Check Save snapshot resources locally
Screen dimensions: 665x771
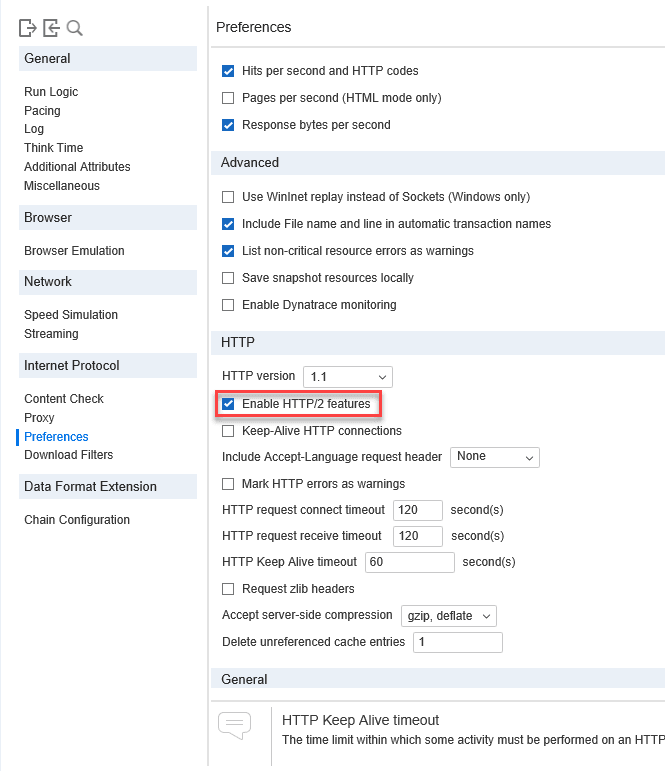click(x=228, y=278)
